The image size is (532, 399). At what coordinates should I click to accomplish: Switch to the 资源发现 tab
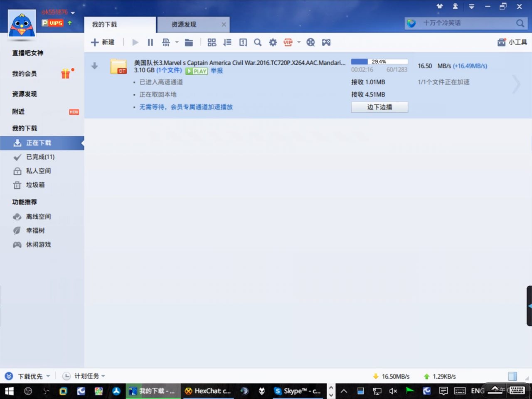point(184,25)
